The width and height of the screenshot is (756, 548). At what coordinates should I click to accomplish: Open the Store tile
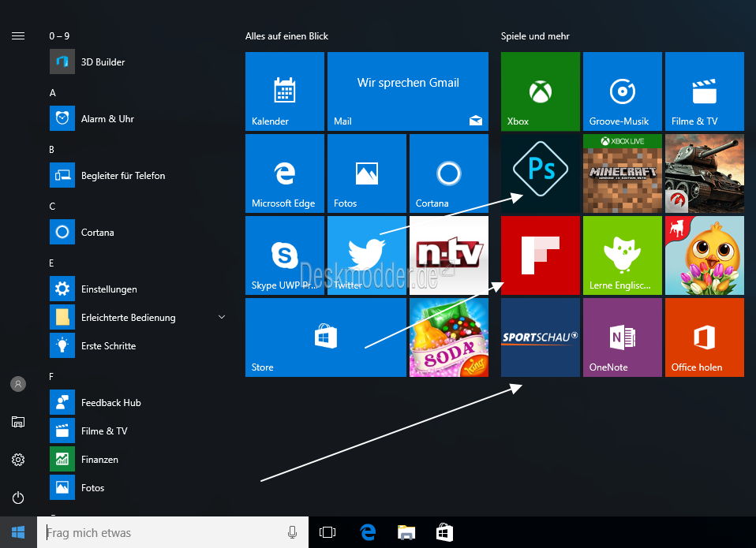pos(326,337)
